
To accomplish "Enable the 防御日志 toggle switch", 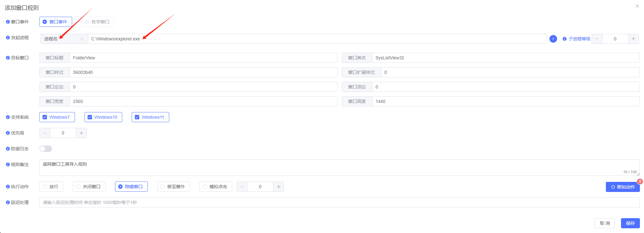I will (x=46, y=149).
